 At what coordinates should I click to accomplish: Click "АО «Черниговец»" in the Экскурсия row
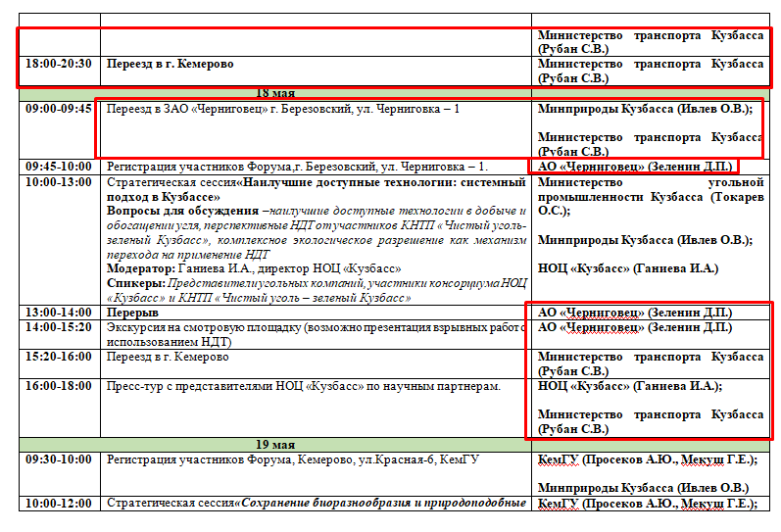click(x=591, y=327)
